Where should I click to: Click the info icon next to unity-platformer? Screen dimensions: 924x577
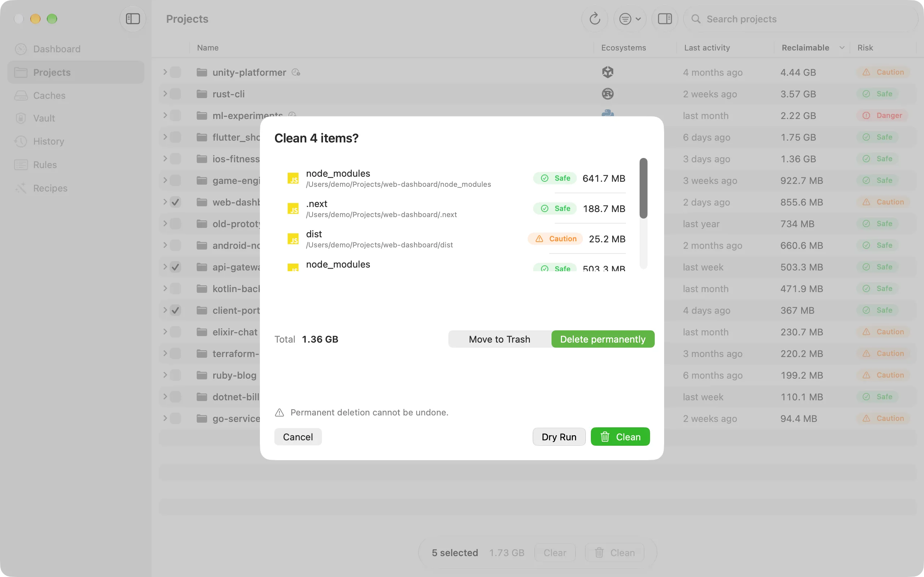[x=296, y=72]
